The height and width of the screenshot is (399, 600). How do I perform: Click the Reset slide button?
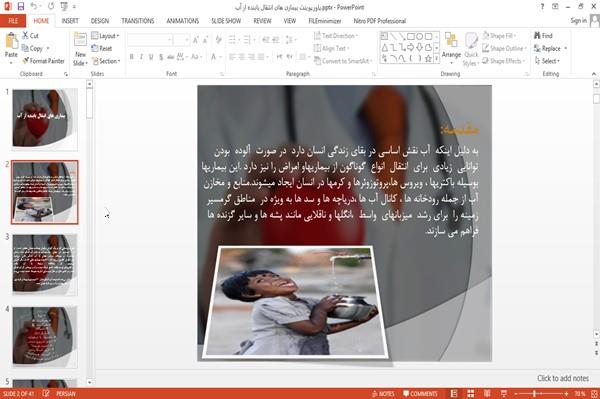(102, 48)
